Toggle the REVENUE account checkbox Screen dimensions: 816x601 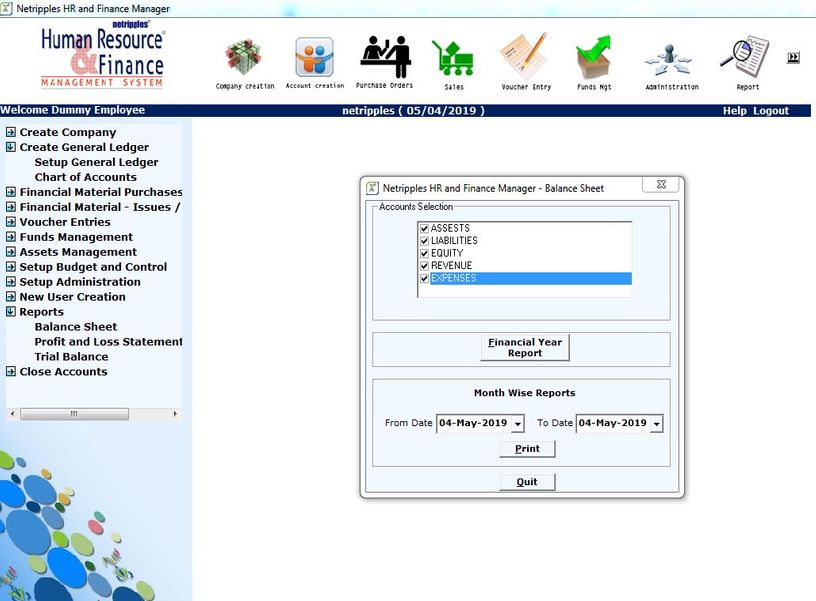[424, 266]
